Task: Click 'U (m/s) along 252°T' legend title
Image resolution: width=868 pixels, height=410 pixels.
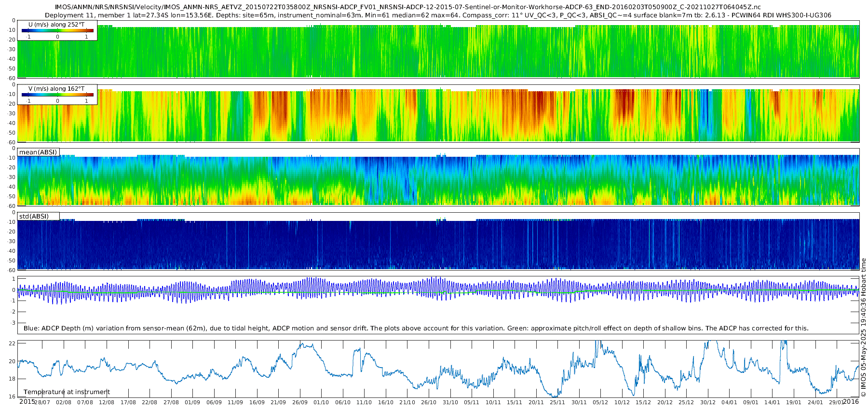Action: click(x=57, y=24)
